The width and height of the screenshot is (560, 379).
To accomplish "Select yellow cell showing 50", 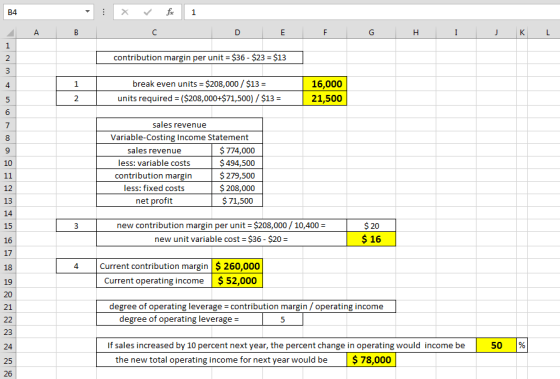I will coord(496,345).
